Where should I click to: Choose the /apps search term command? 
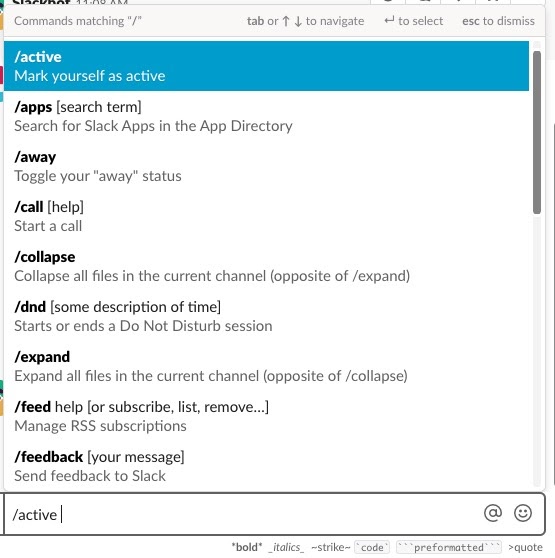click(266, 116)
